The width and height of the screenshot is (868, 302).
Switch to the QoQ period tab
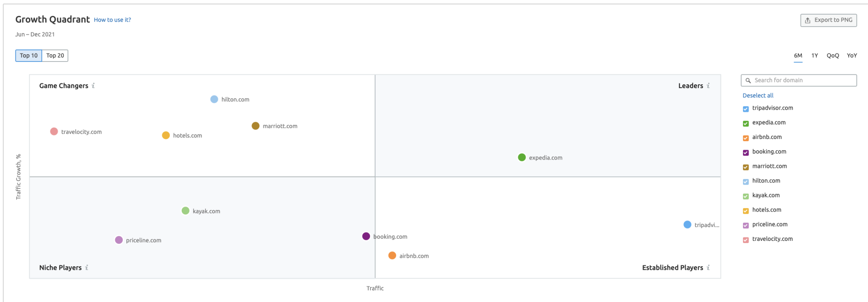[833, 55]
